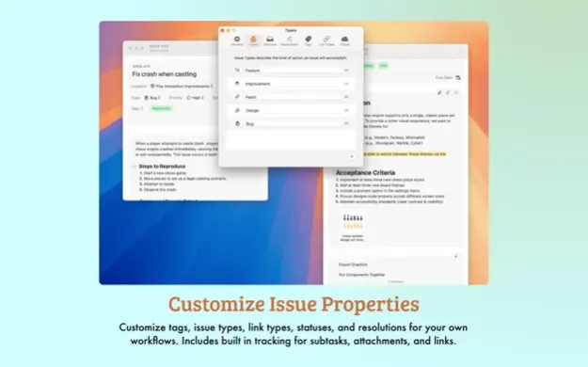The image size is (588, 367).
Task: Click the Improvement type name field
Action: point(294,84)
